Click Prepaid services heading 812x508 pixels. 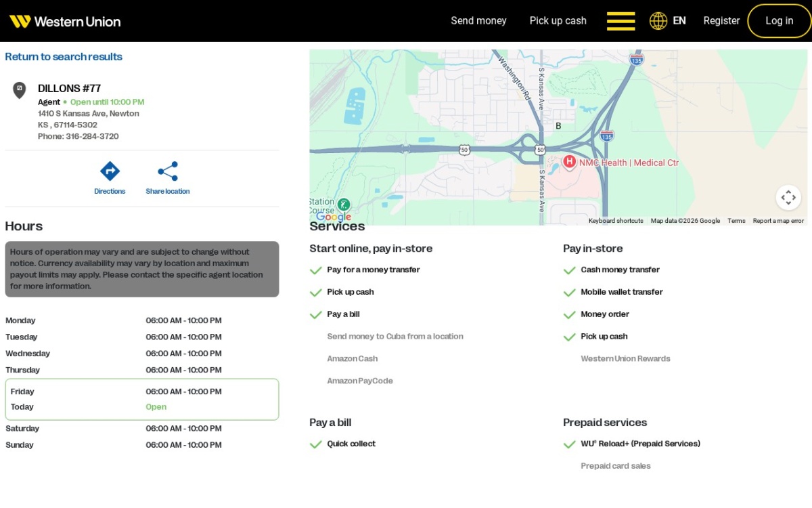coord(605,423)
